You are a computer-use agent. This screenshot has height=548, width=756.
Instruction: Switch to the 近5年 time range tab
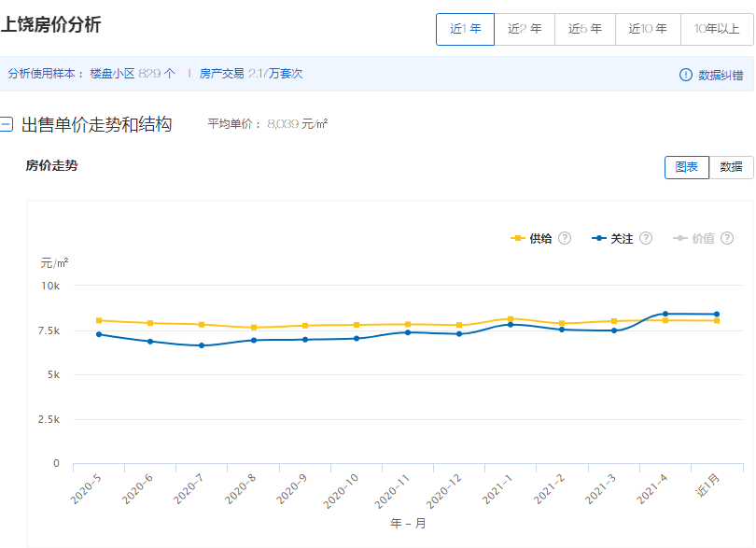584,29
